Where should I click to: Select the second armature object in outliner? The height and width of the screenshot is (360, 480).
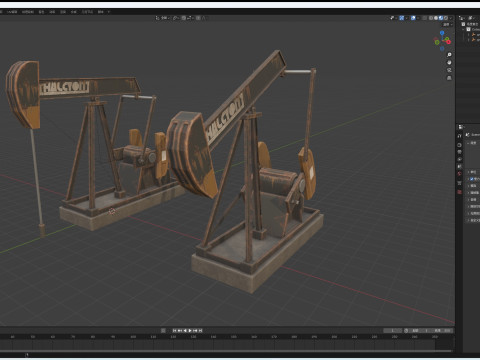tap(475, 40)
